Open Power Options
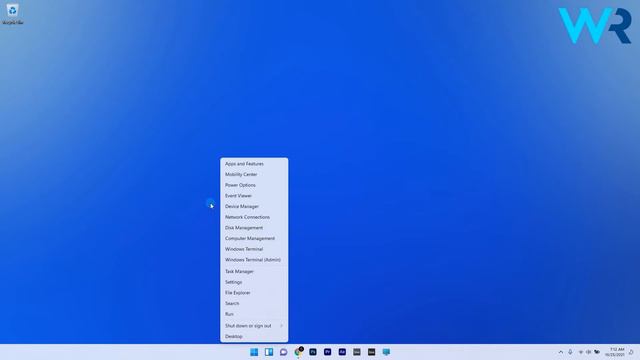Image resolution: width=640 pixels, height=360 pixels. pos(254,185)
